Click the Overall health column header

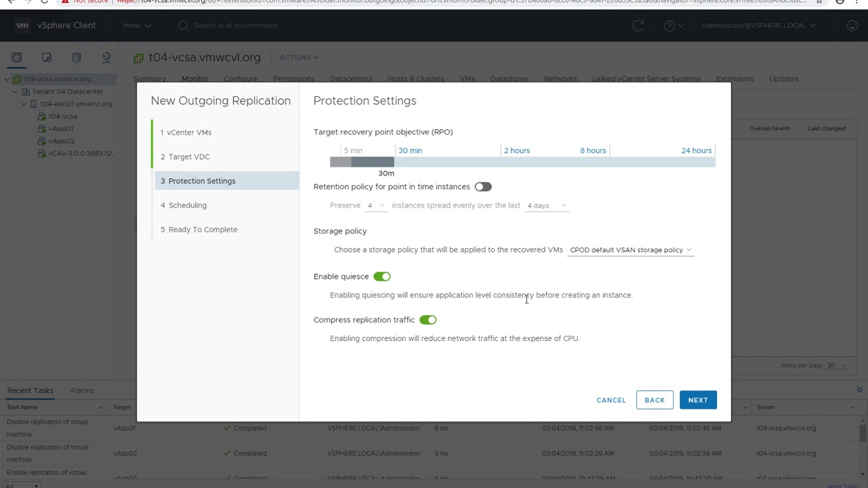[769, 128]
